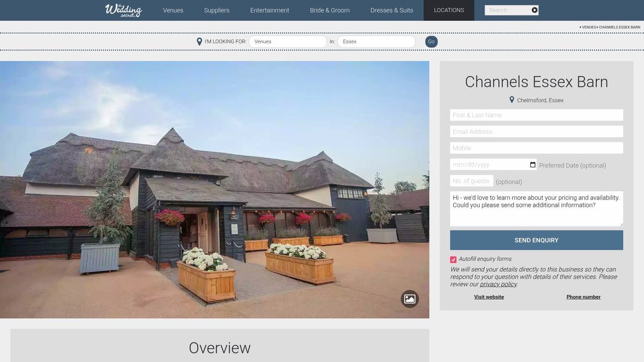Toggle Autofill enquiry forms checkbox
The height and width of the screenshot is (362, 644).
click(453, 259)
